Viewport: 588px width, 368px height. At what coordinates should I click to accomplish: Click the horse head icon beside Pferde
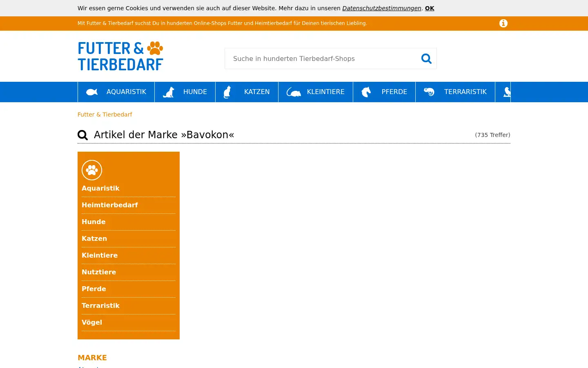point(366,92)
